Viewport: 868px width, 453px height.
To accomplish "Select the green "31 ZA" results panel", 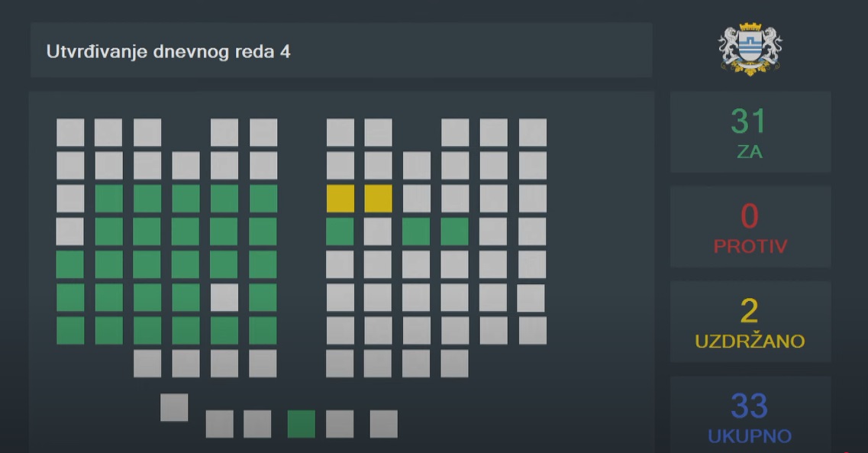I will point(750,132).
